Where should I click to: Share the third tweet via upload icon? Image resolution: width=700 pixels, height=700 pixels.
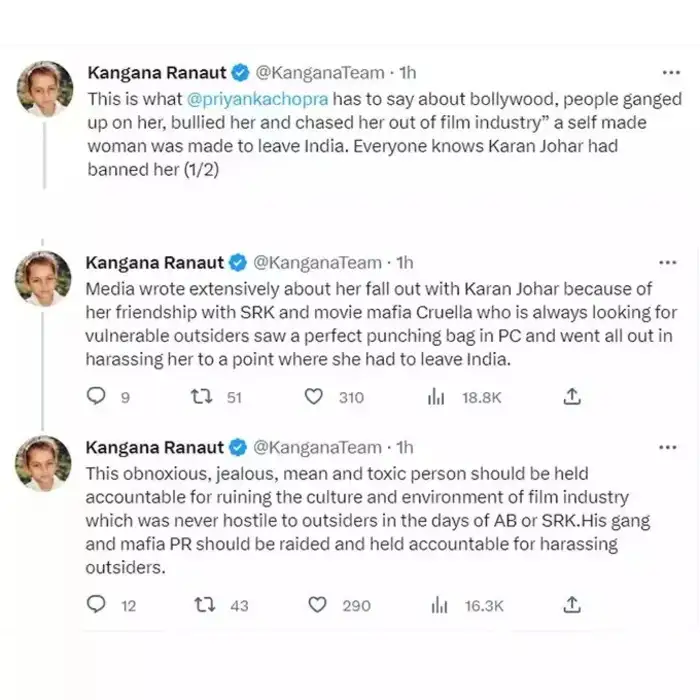pos(572,605)
